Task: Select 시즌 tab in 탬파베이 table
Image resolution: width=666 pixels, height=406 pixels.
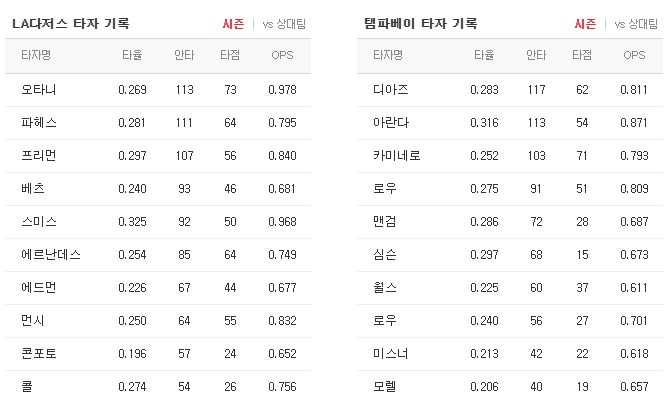Action: pos(585,24)
